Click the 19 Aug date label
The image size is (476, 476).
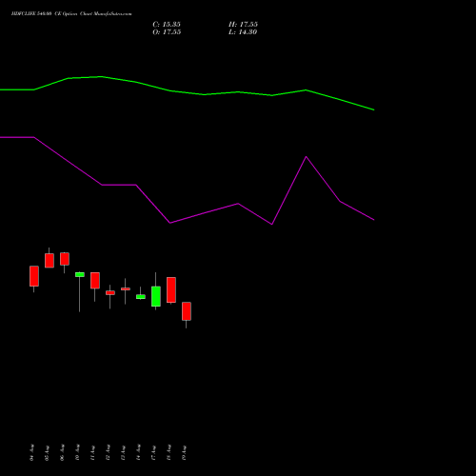184,452
